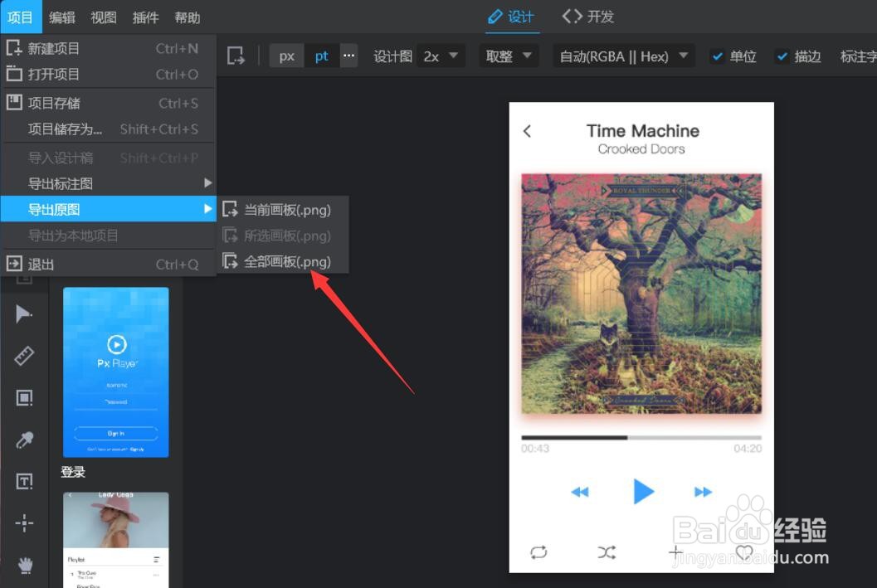Export 全部画板(.png) from submenu
Screen dimensions: 877x588
tap(283, 261)
